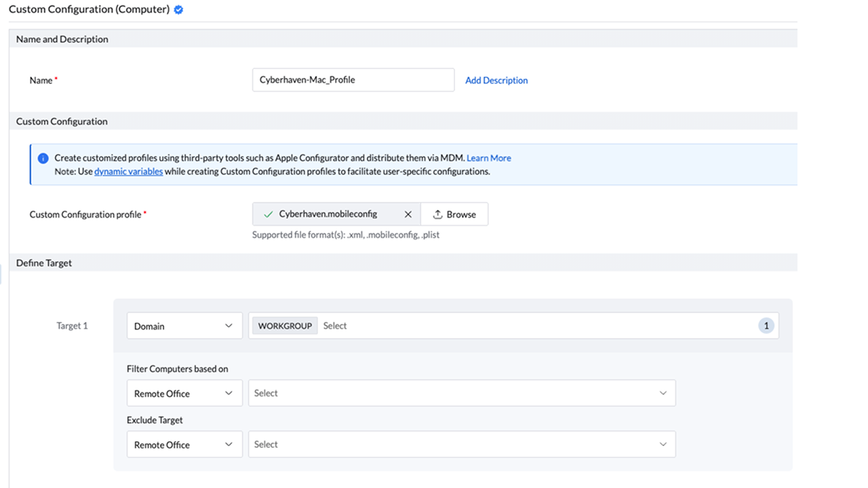The width and height of the screenshot is (868, 488).
Task: Click into the Name text field
Action: [353, 80]
